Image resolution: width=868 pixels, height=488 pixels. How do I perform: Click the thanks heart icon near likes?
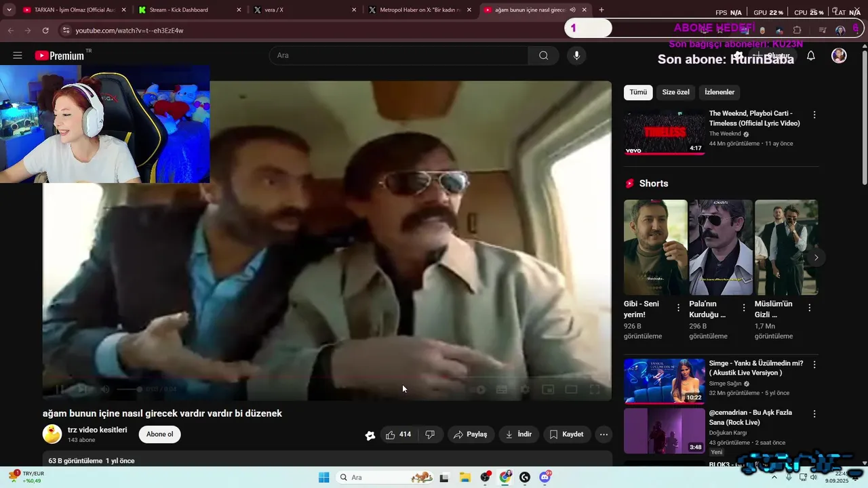point(370,435)
